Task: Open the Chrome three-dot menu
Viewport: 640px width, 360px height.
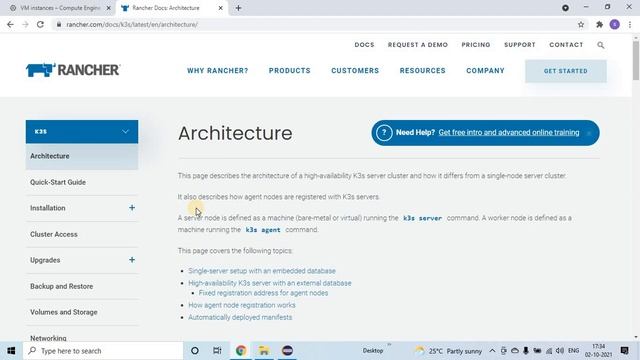Action: pos(630,24)
